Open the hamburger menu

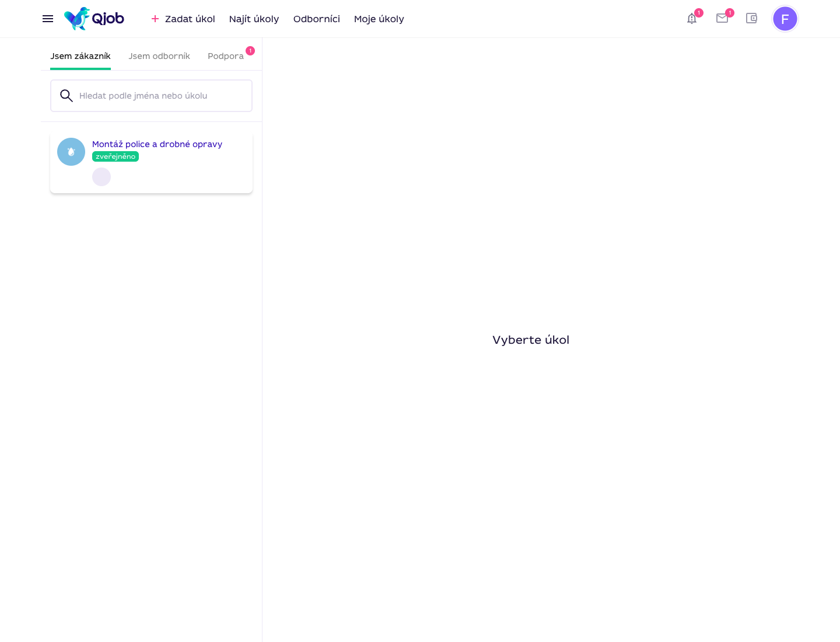click(x=48, y=19)
